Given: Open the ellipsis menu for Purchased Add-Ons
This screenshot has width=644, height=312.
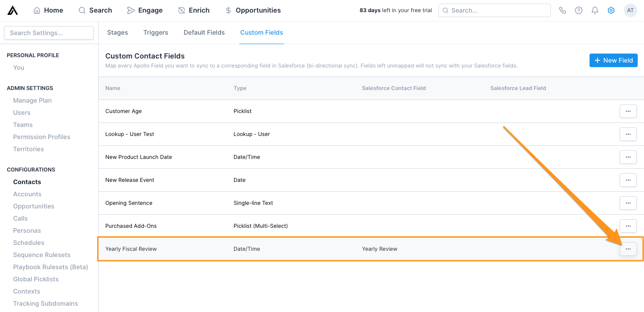Looking at the screenshot, I should point(628,226).
